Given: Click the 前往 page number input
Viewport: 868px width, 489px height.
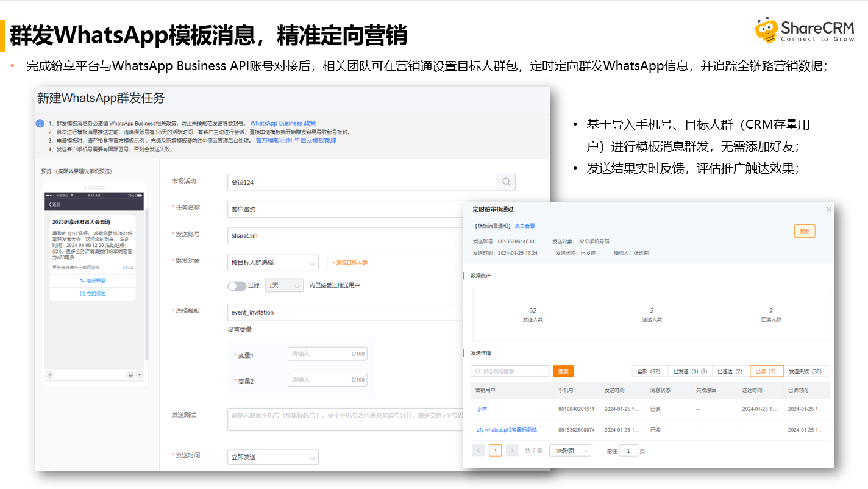Looking at the screenshot, I should pyautogui.click(x=628, y=451).
